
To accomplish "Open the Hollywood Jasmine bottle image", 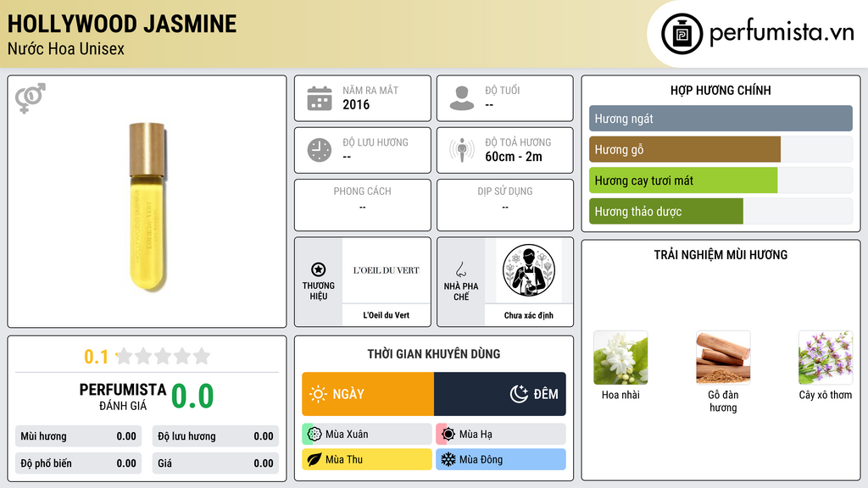I will pos(147,207).
